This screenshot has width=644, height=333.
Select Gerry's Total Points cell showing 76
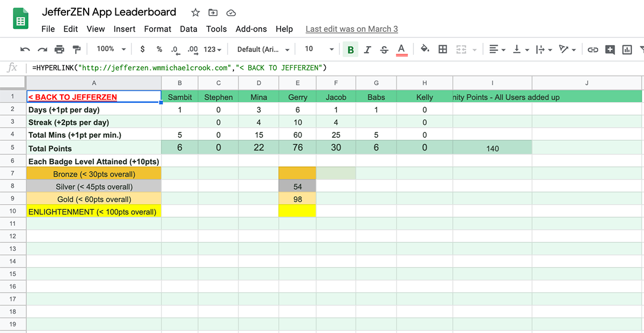tap(297, 147)
